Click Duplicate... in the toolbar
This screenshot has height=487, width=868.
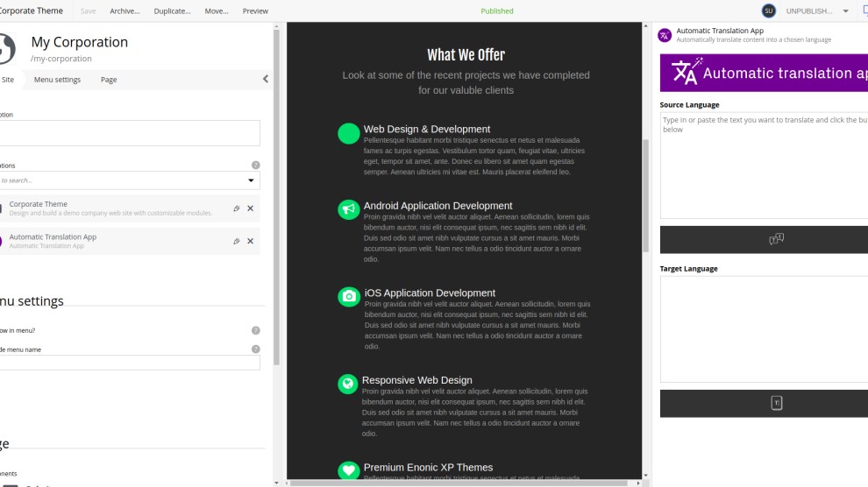[172, 11]
